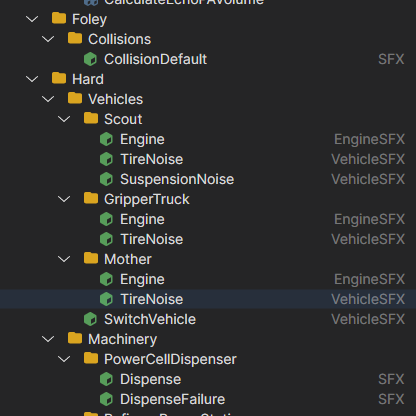This screenshot has height=416, width=416.
Task: Select the TireNoise event under Scout
Action: (151, 159)
